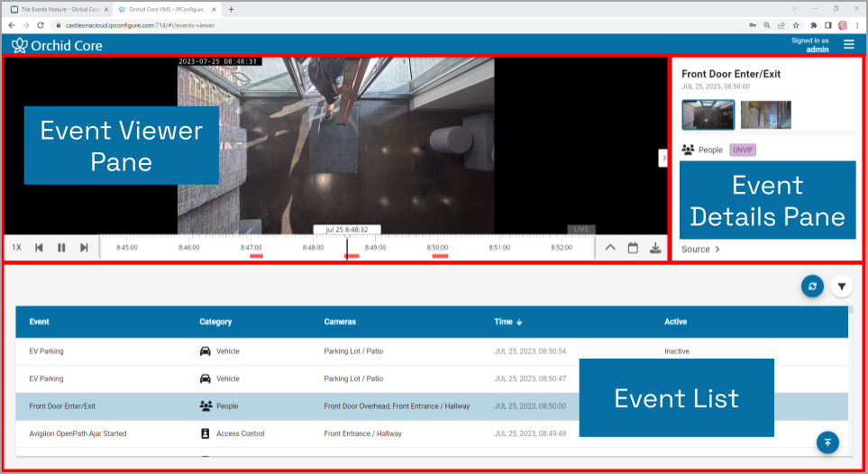This screenshot has height=474, width=868.
Task: Click the ONVIF tag badge
Action: (x=743, y=150)
